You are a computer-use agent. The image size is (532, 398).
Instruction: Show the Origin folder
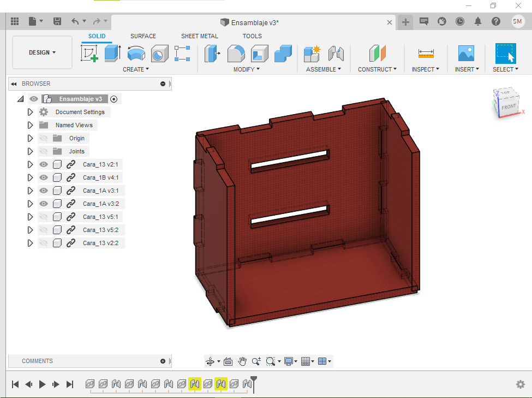pos(44,138)
